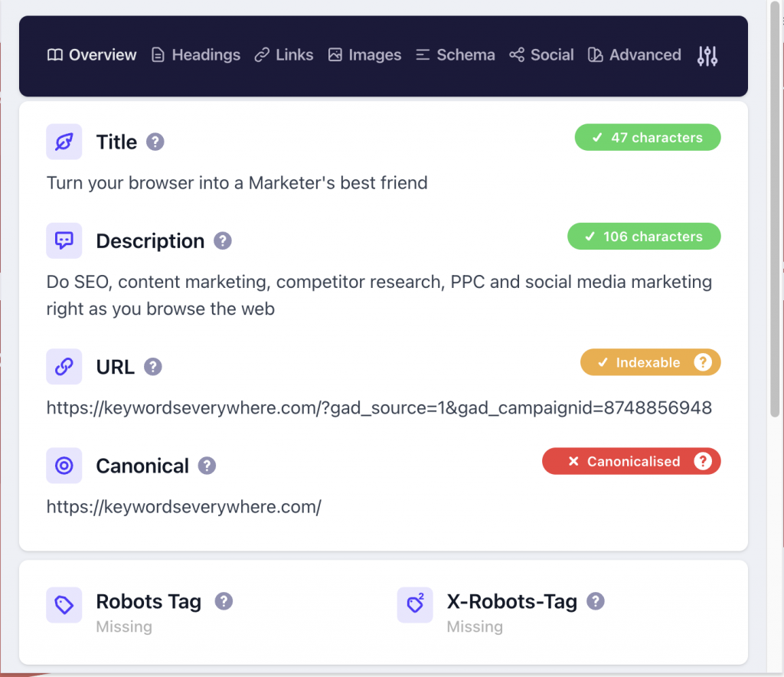Click the 47 characters badge

pyautogui.click(x=648, y=138)
